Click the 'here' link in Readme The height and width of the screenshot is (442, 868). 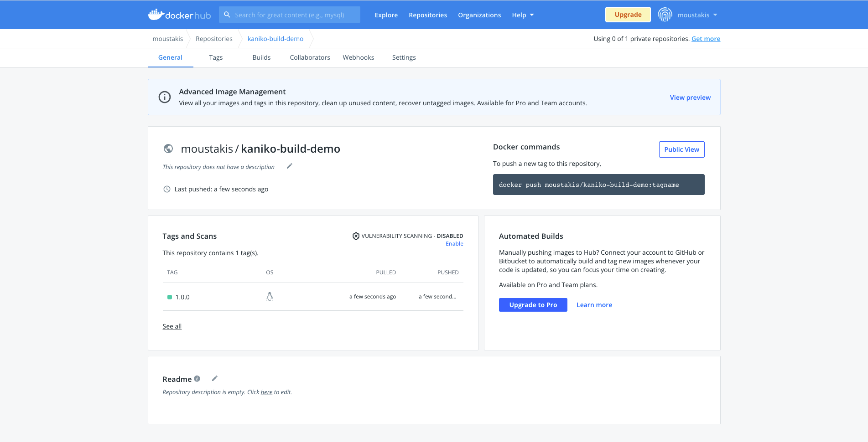[x=266, y=392]
